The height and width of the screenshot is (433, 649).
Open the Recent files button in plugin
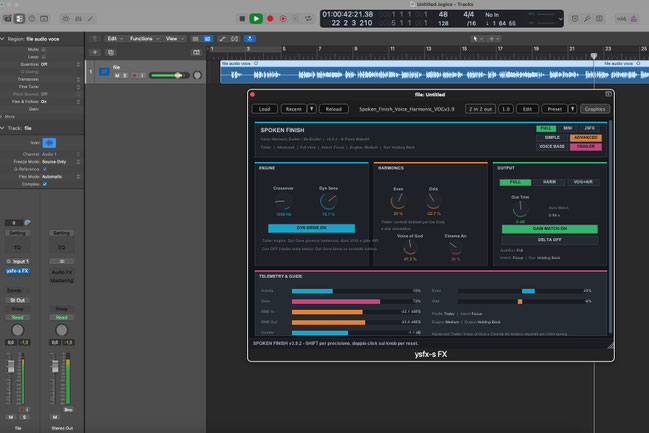pyautogui.click(x=293, y=109)
